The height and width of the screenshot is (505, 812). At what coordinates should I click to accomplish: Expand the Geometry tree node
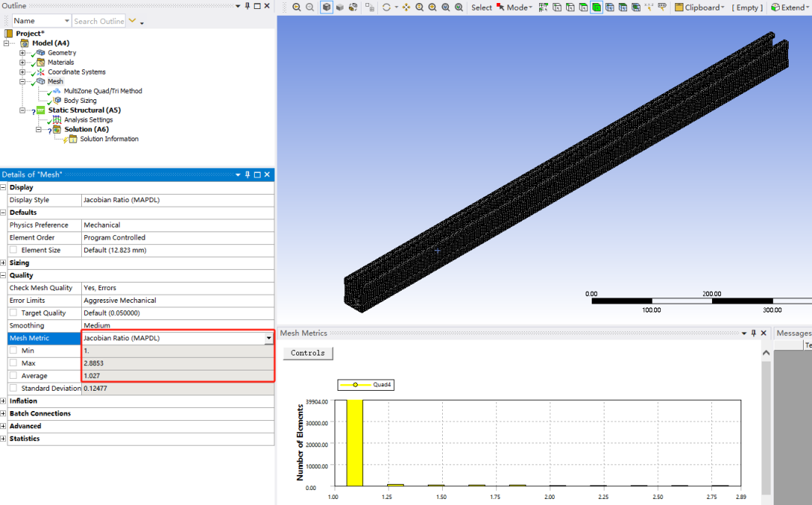23,53
